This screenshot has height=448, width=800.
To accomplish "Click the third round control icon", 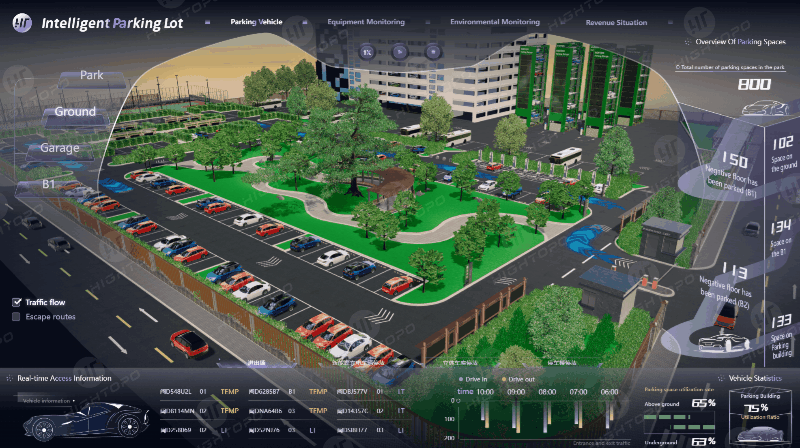I will point(433,52).
